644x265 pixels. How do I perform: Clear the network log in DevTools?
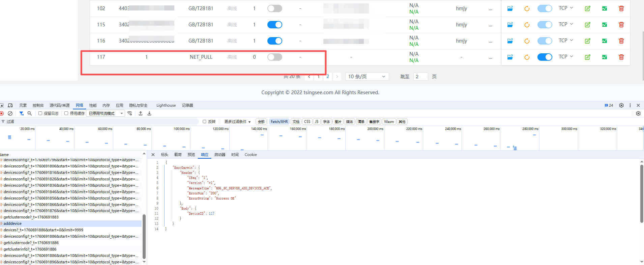pos(10,113)
